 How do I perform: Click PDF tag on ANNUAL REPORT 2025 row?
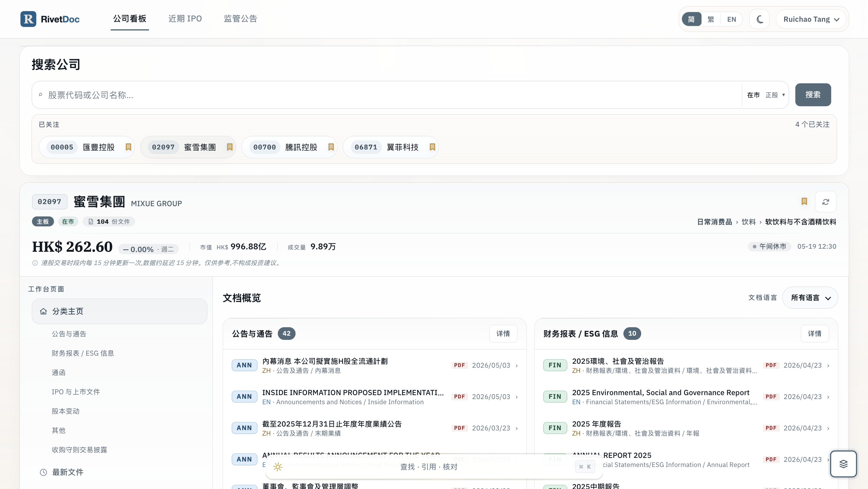coord(771,459)
